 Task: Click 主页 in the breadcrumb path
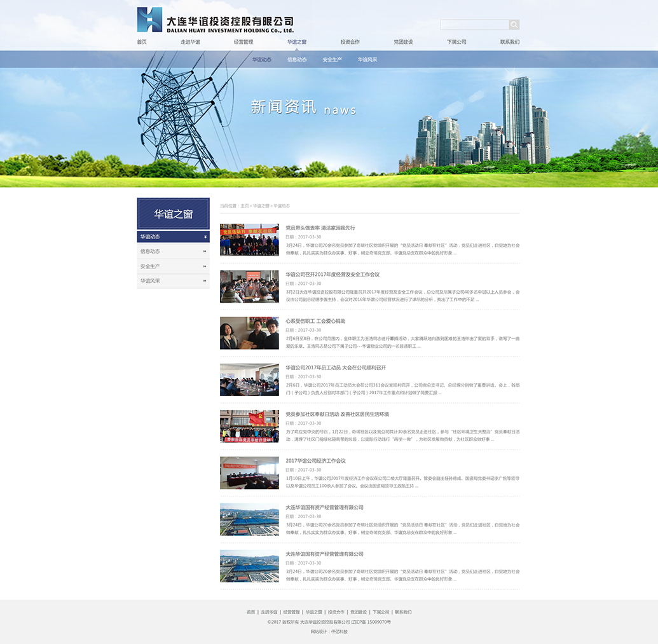coord(245,206)
